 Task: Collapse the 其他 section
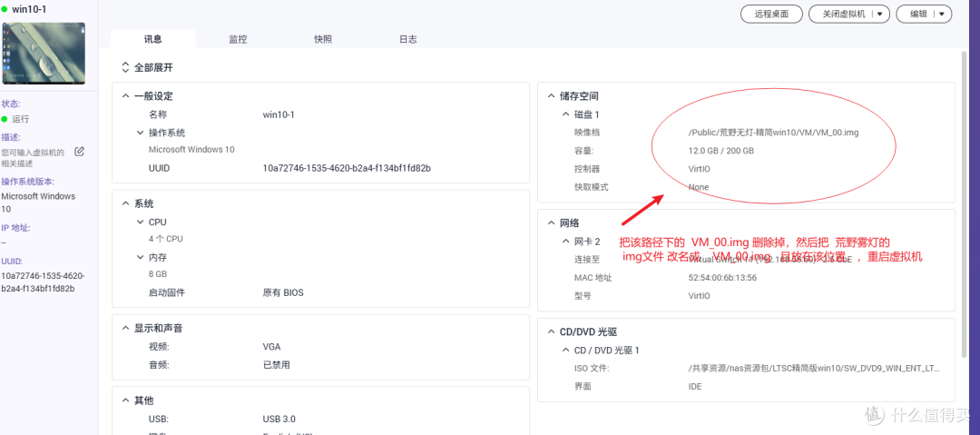pyautogui.click(x=125, y=400)
